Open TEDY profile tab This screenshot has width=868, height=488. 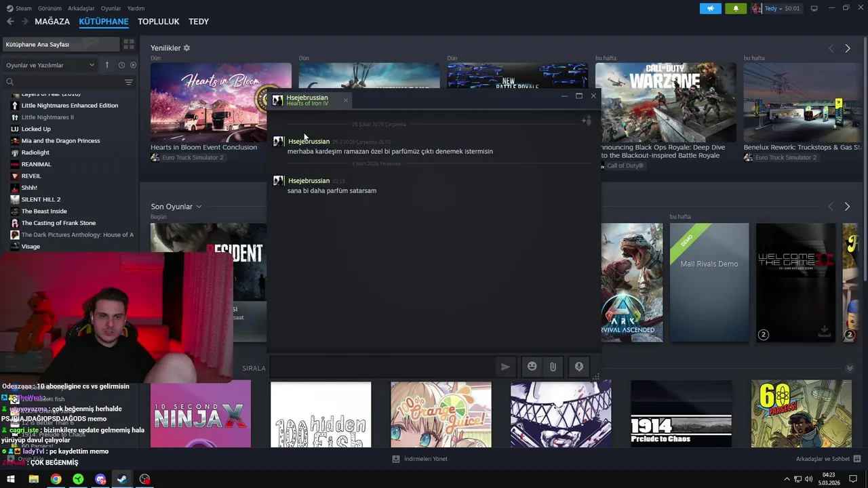point(199,22)
